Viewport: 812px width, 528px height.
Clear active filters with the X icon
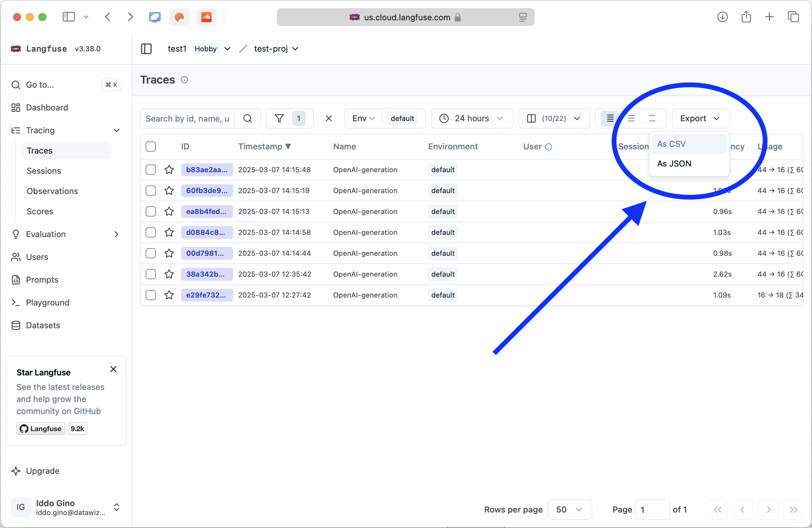[x=328, y=118]
